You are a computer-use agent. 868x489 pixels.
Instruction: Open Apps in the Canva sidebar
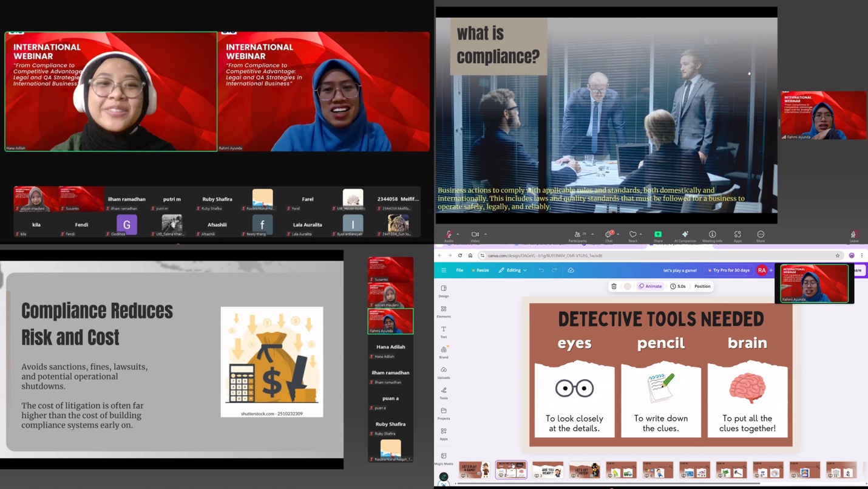point(444,434)
